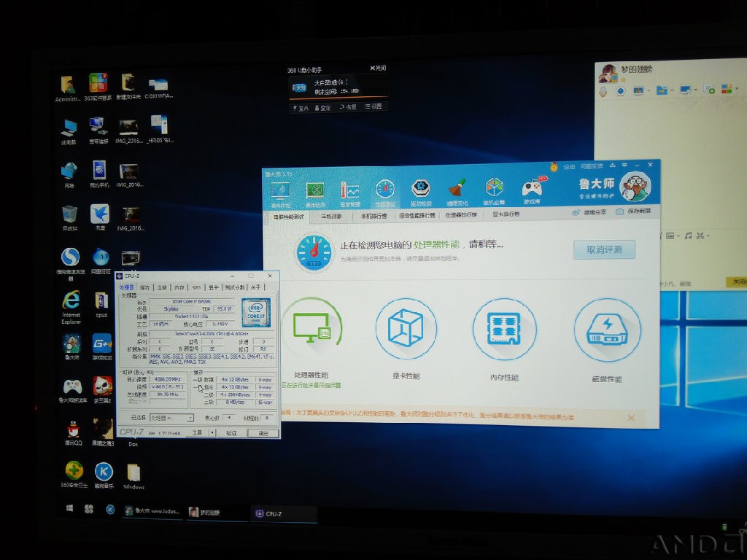Click Weibo share link in Ludashi
Image resolution: width=747 pixels, height=560 pixels.
[589, 212]
